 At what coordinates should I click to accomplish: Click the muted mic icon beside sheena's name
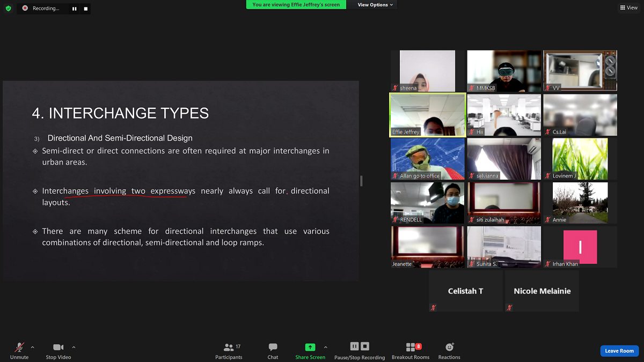[396, 88]
